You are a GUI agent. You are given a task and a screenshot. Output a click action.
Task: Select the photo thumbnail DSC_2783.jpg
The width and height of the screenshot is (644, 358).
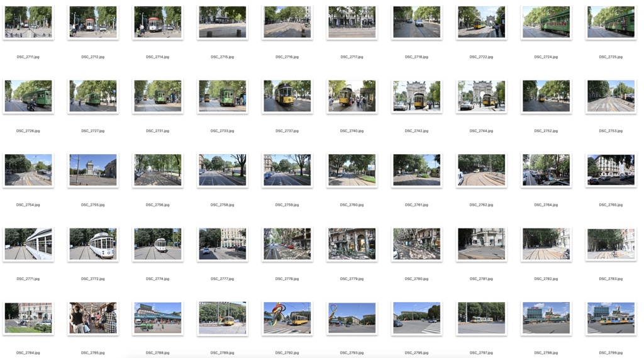[611, 244]
